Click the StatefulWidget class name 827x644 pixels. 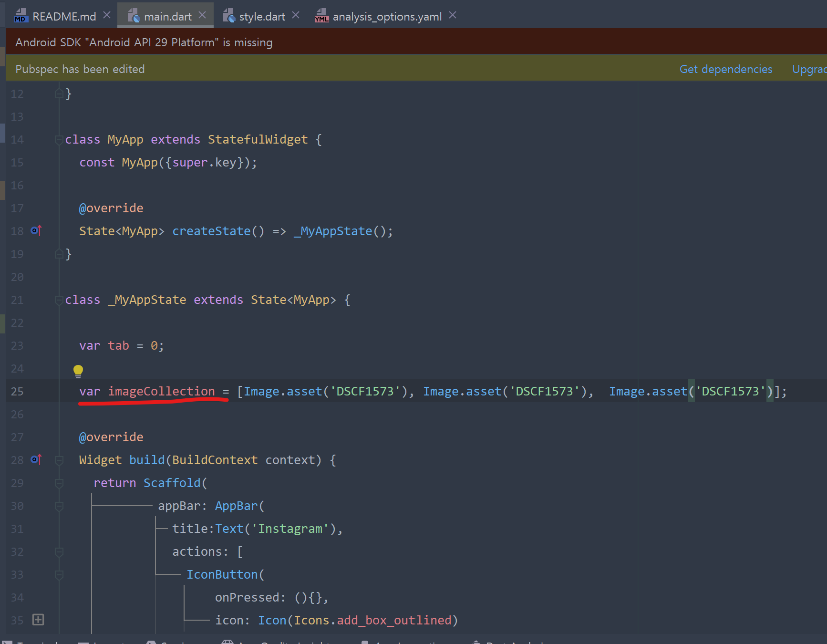pos(258,139)
